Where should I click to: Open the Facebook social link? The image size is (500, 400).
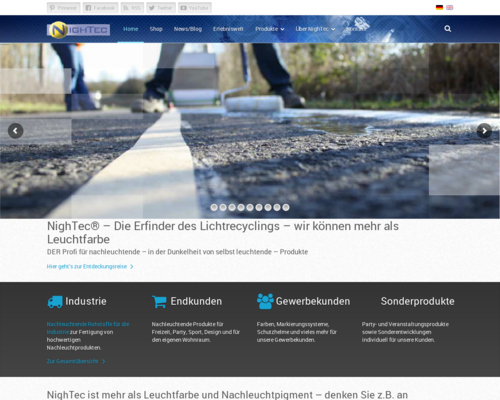click(100, 8)
